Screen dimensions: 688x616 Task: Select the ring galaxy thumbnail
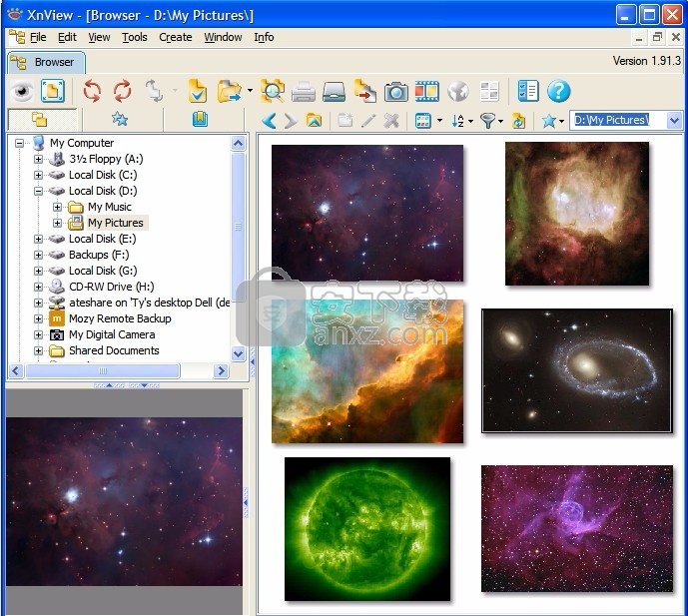click(x=576, y=370)
